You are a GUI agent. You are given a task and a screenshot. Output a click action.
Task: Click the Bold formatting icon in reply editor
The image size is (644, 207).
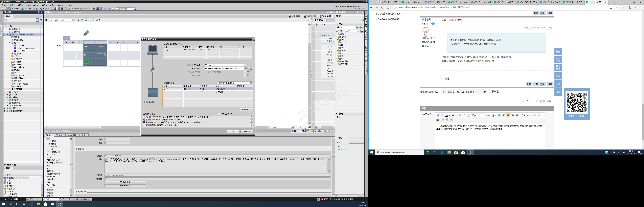click(x=460, y=115)
